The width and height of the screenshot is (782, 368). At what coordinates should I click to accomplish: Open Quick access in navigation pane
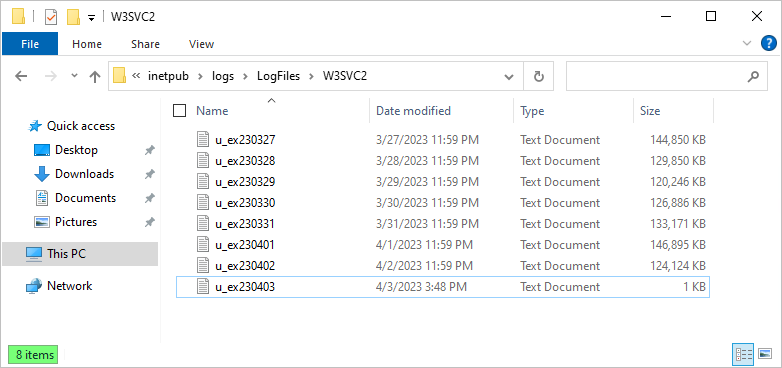pyautogui.click(x=81, y=126)
